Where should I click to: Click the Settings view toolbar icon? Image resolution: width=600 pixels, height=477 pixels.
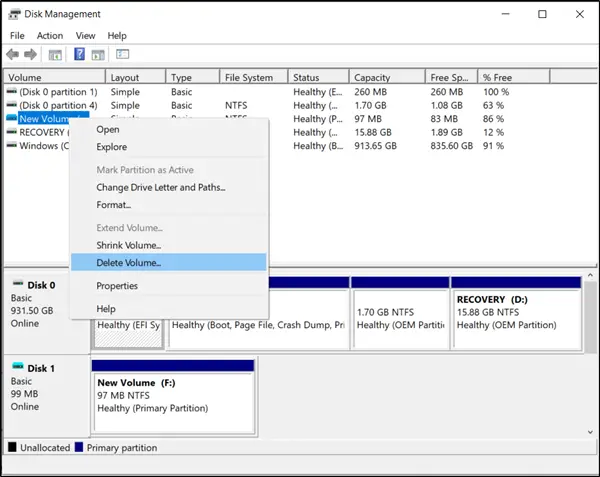click(x=123, y=54)
